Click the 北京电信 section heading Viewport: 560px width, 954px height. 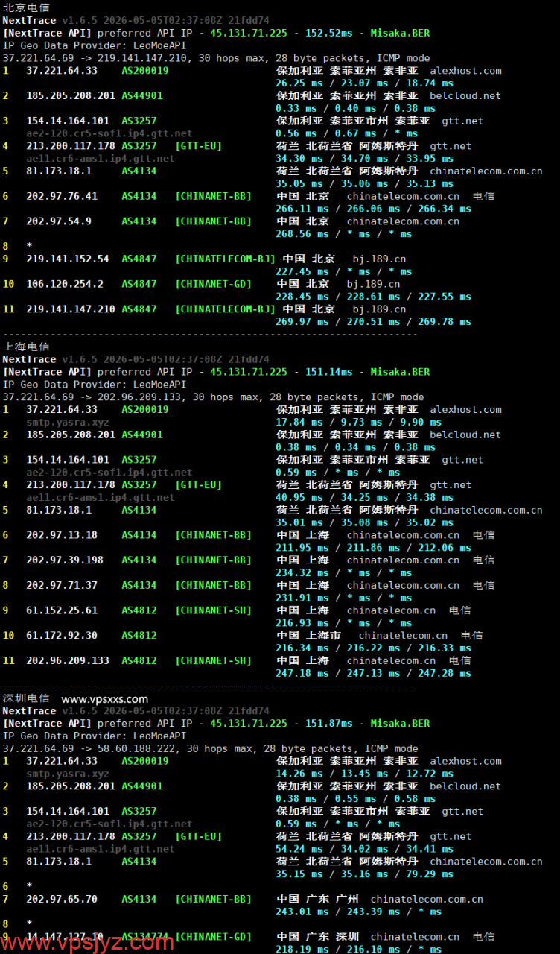point(26,7)
